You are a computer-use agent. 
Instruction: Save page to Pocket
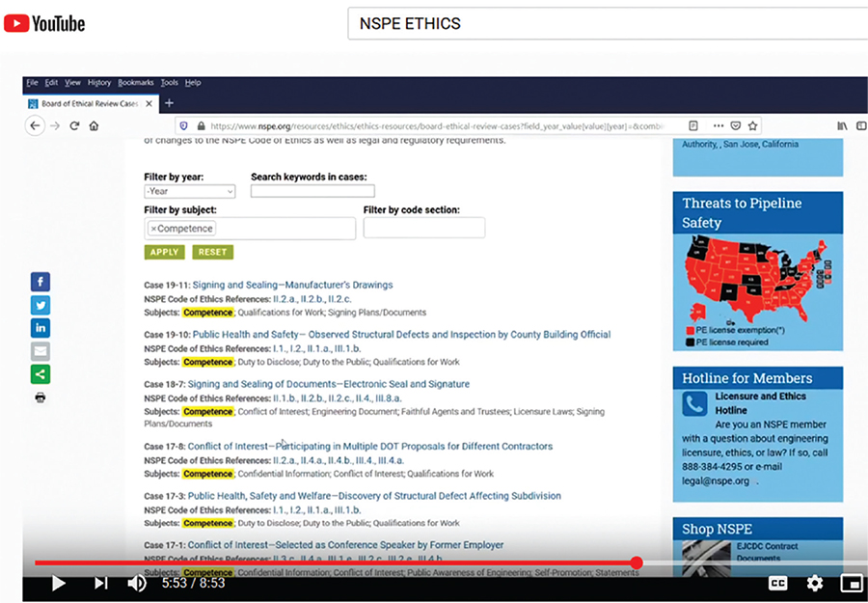coord(736,125)
